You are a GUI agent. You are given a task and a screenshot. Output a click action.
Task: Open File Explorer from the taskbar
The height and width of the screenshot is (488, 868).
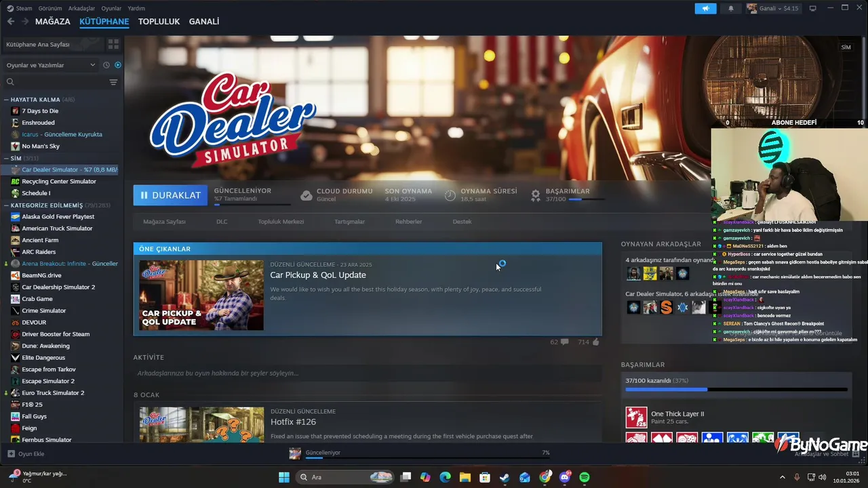[x=465, y=477]
